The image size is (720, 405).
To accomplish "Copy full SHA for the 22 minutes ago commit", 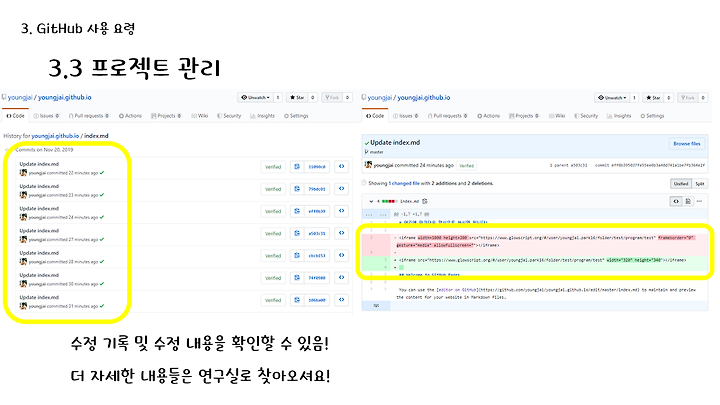I will click(297, 167).
